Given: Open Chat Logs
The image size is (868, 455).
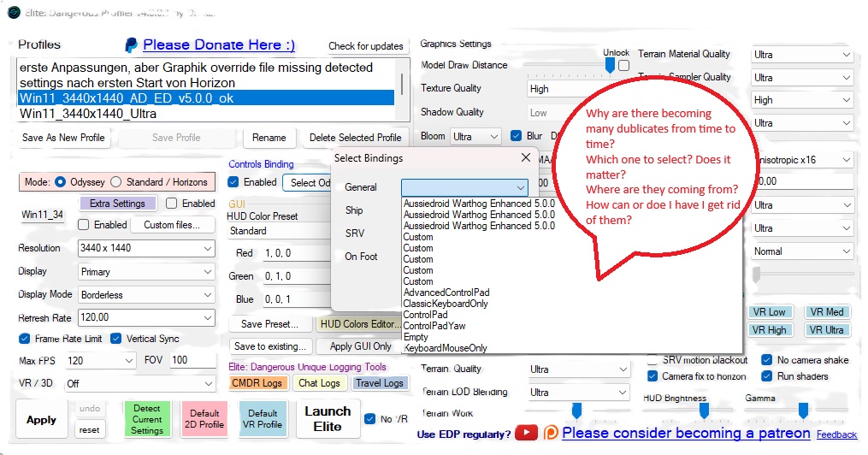Looking at the screenshot, I should coord(320,383).
